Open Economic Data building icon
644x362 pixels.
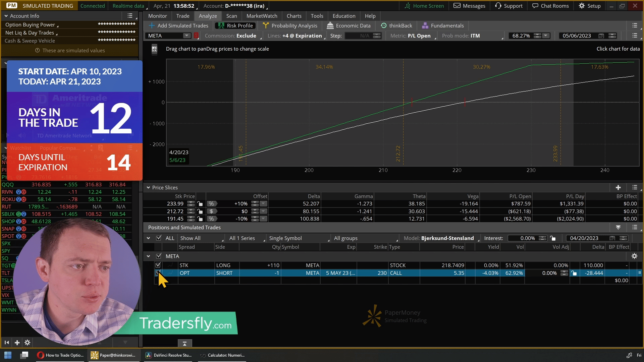pyautogui.click(x=330, y=25)
